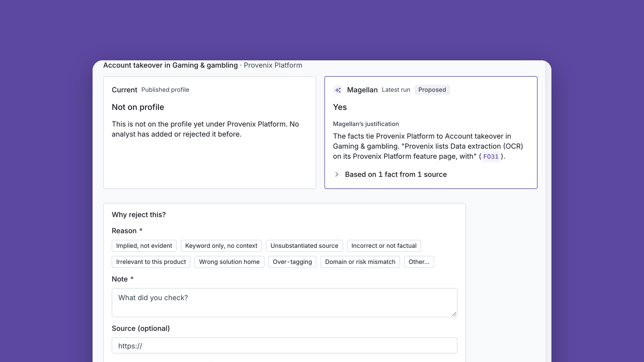The height and width of the screenshot is (362, 644).
Task: Select 'Implied, not evident' reason
Action: 144,246
